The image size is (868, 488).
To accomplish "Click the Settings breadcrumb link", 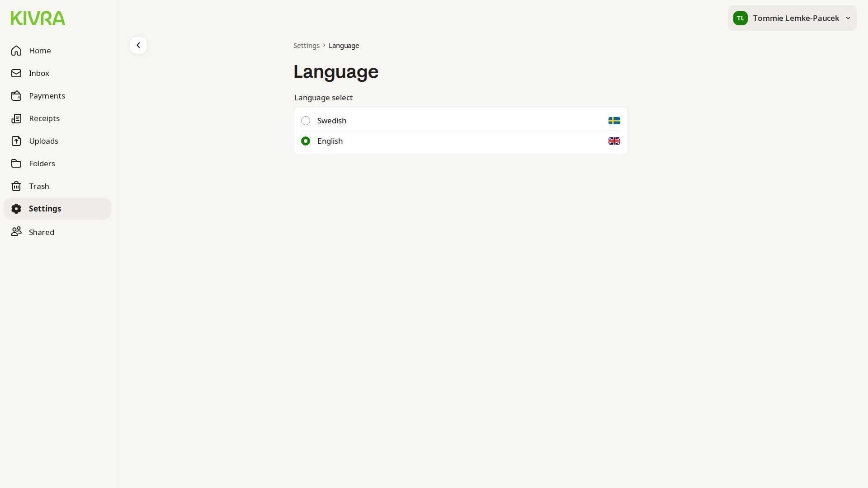I will [306, 46].
